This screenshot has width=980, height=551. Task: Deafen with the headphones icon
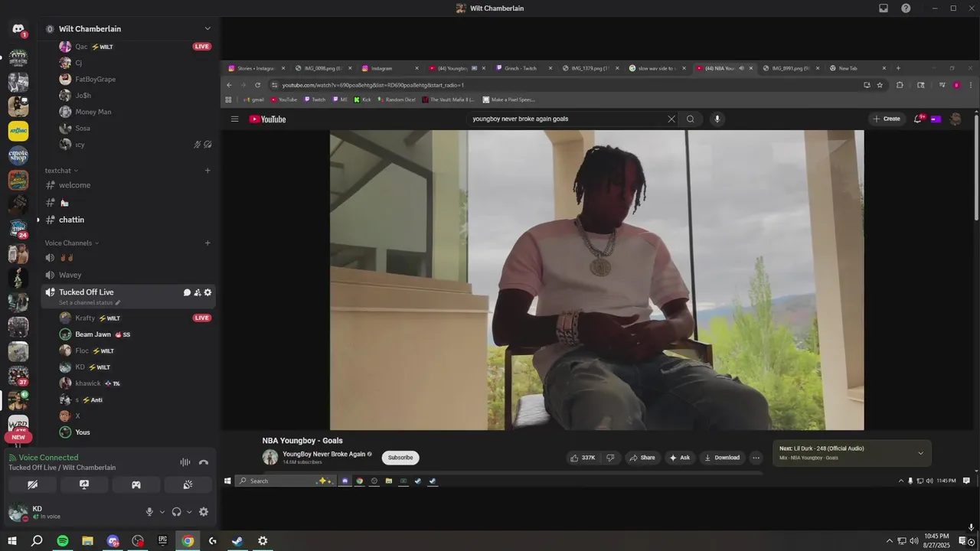(176, 512)
